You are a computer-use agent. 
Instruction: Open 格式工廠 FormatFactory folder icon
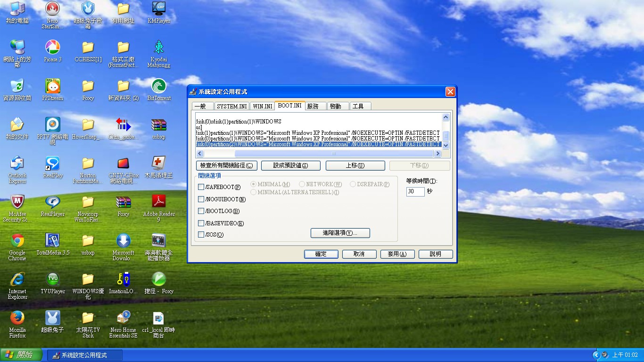124,54
